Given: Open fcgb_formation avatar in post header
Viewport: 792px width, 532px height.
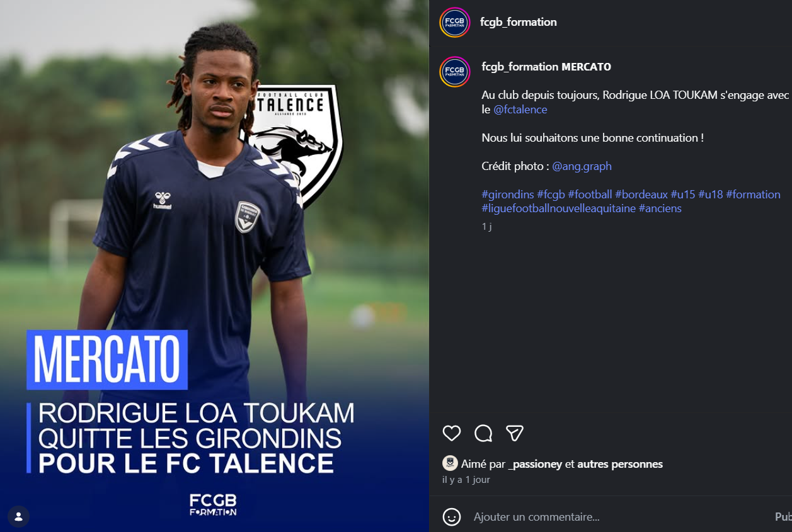Looking at the screenshot, I should click(x=455, y=23).
